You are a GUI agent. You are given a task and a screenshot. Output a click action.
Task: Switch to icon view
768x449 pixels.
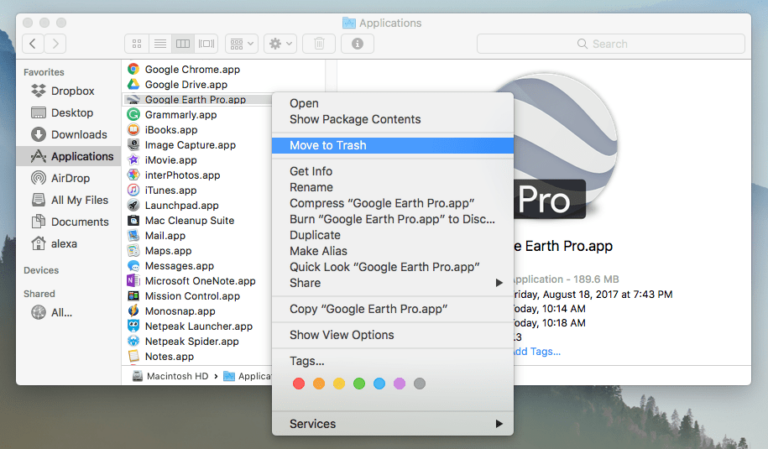pyautogui.click(x=137, y=44)
